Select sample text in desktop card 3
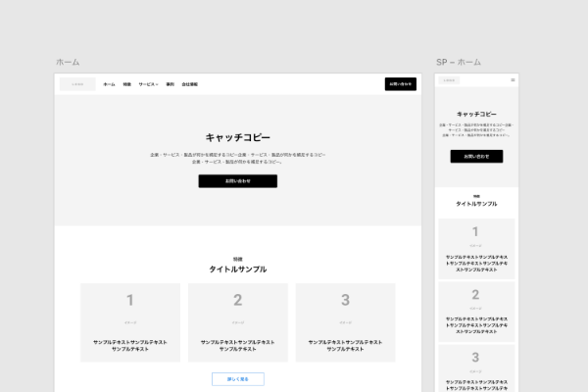Screen dimensions: 588x392 (345, 346)
